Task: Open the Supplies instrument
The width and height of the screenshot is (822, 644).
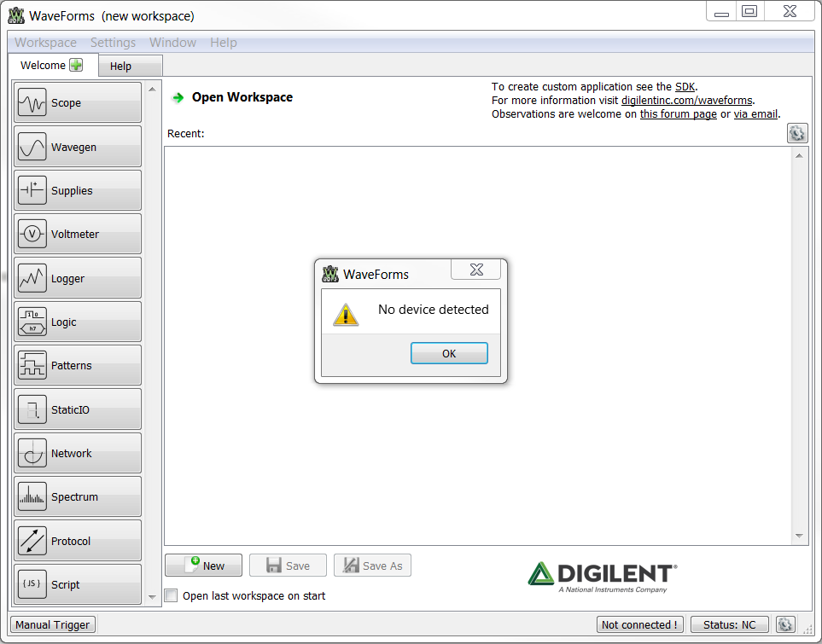Action: click(78, 190)
